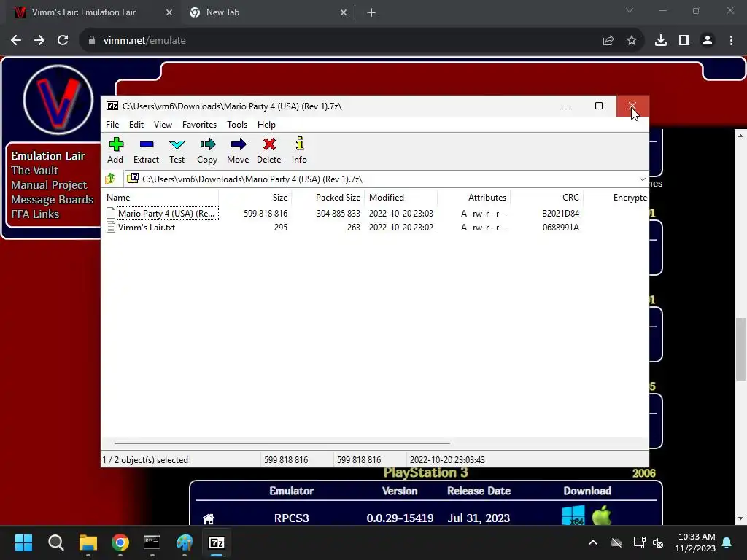Click the Vimm's Lair V logo
747x560 pixels.
[x=58, y=100]
